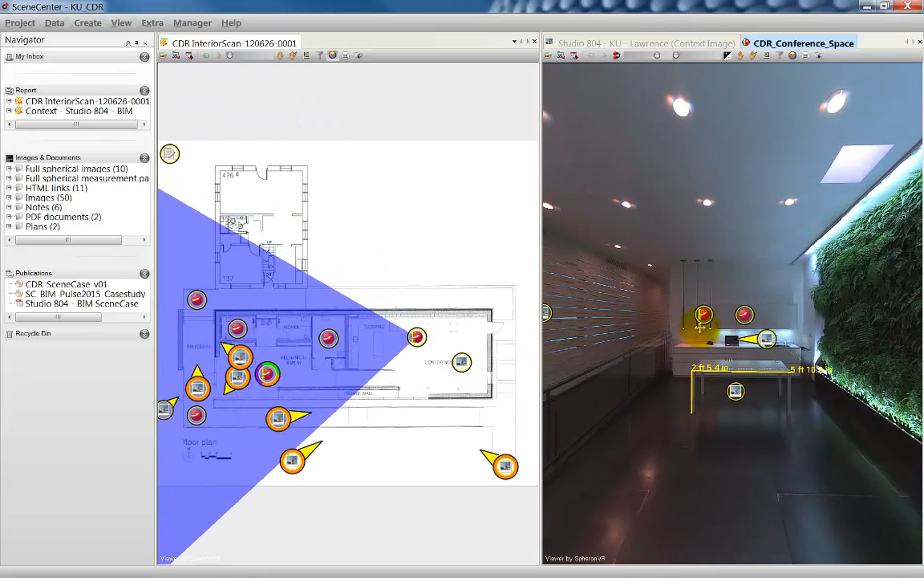Open the Extra menu
The height and width of the screenshot is (578, 924).
152,23
